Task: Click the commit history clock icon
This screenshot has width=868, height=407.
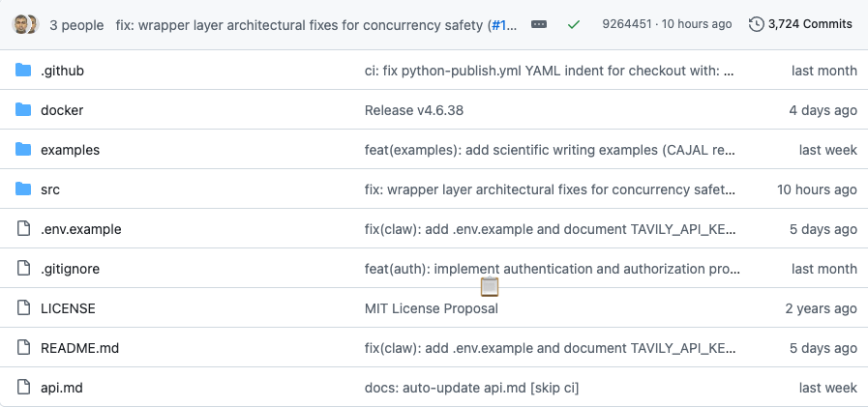Action: tap(756, 24)
